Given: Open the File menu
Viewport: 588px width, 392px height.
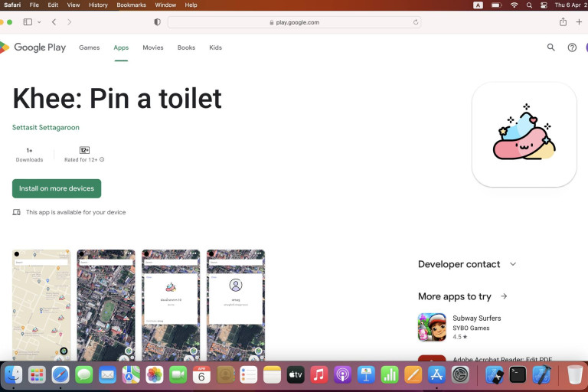Looking at the screenshot, I should [x=34, y=5].
